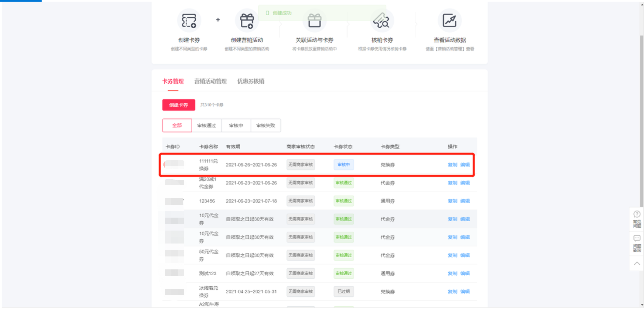Click the 卡券名称 column header
644x311 pixels.
[208, 147]
